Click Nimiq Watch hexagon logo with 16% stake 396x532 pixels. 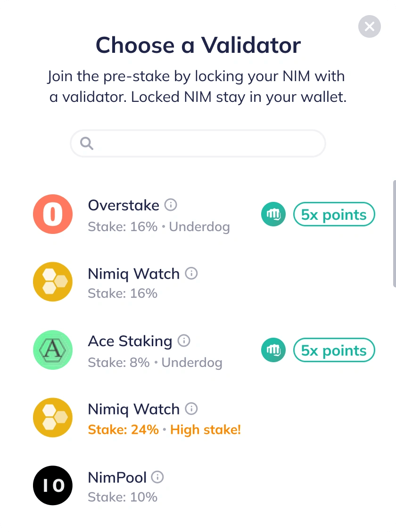tap(52, 282)
